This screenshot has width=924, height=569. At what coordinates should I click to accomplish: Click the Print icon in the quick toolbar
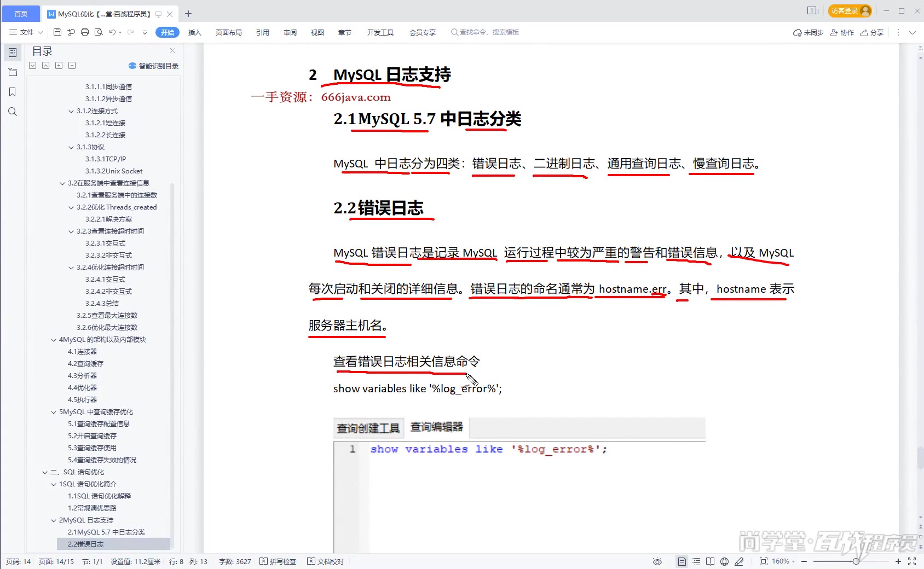(x=85, y=32)
